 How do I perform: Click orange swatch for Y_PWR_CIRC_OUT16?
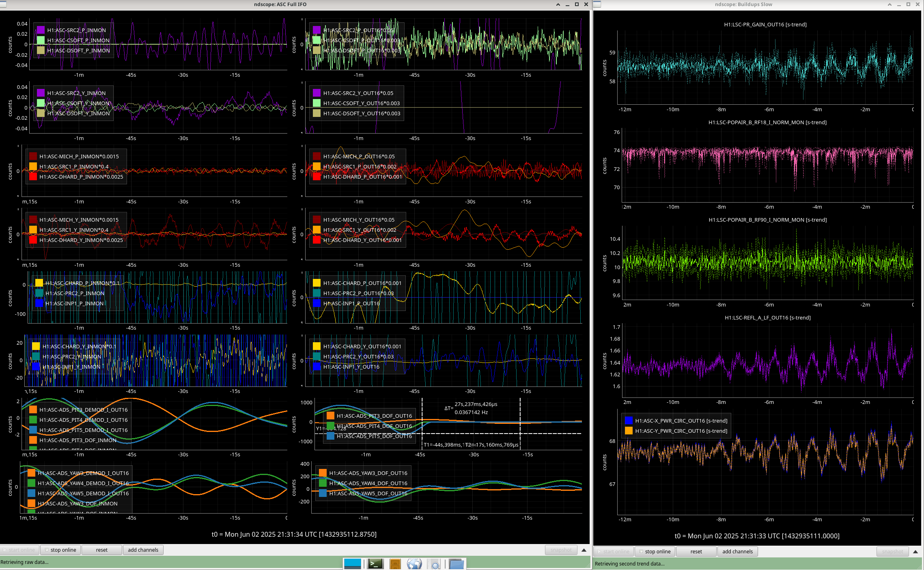[629, 431]
